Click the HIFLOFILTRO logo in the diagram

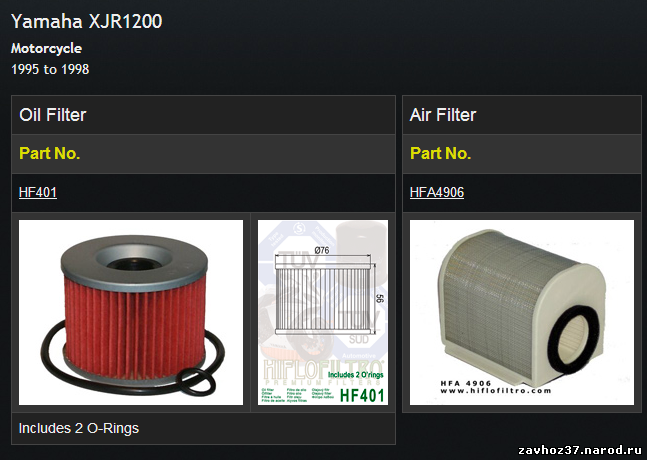click(x=323, y=370)
